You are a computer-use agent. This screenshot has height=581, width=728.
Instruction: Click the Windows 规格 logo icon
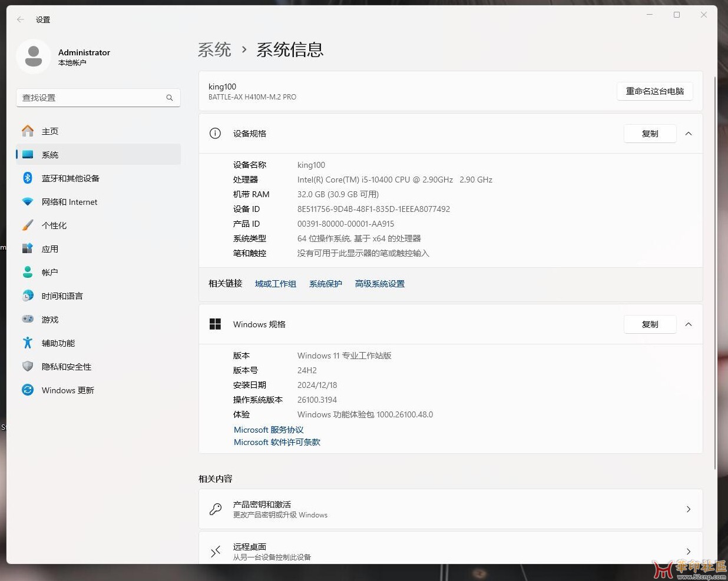(215, 324)
